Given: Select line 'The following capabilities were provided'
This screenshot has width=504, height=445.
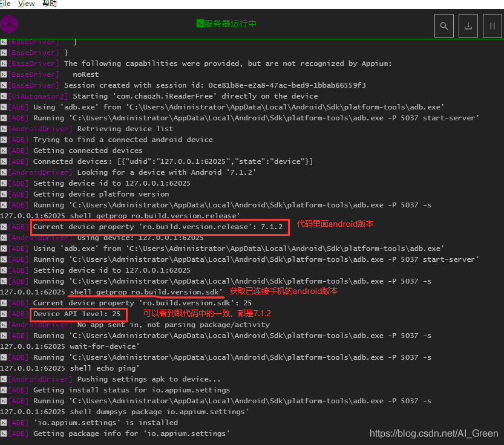Looking at the screenshot, I should click(x=228, y=63).
